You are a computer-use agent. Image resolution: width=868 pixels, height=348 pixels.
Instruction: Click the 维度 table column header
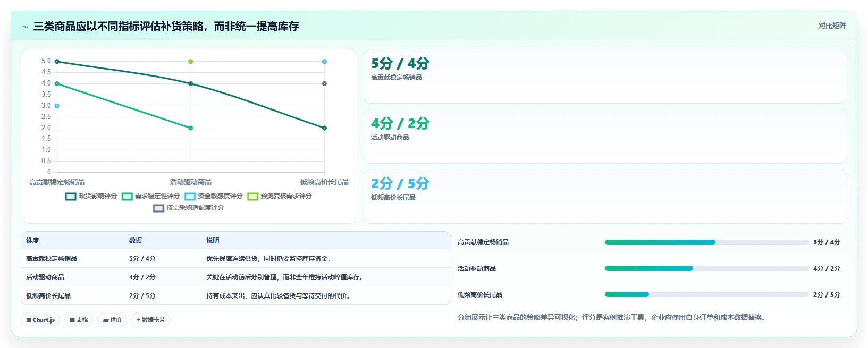pyautogui.click(x=32, y=241)
